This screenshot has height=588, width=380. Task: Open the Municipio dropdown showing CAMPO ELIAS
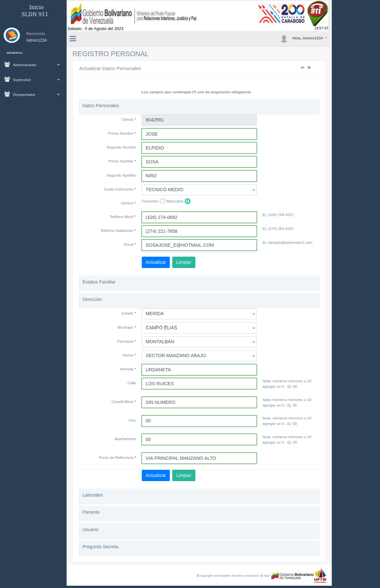tap(199, 328)
